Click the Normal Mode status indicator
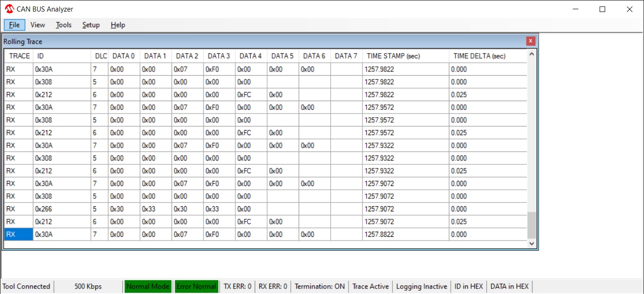The width and height of the screenshot is (644, 294). point(148,287)
